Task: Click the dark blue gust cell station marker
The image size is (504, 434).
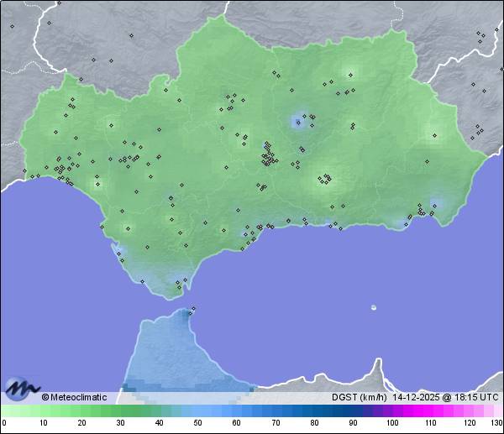Action: click(x=297, y=123)
